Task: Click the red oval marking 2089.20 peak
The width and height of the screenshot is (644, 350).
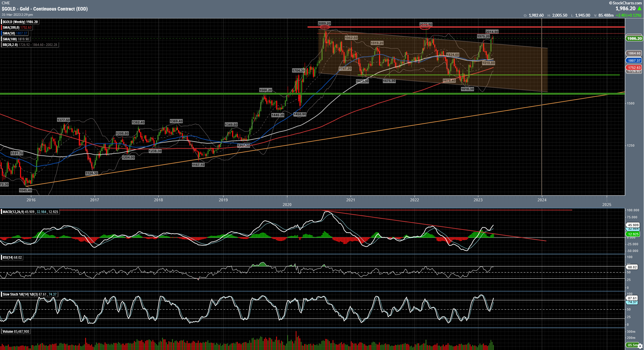Action: click(x=324, y=27)
